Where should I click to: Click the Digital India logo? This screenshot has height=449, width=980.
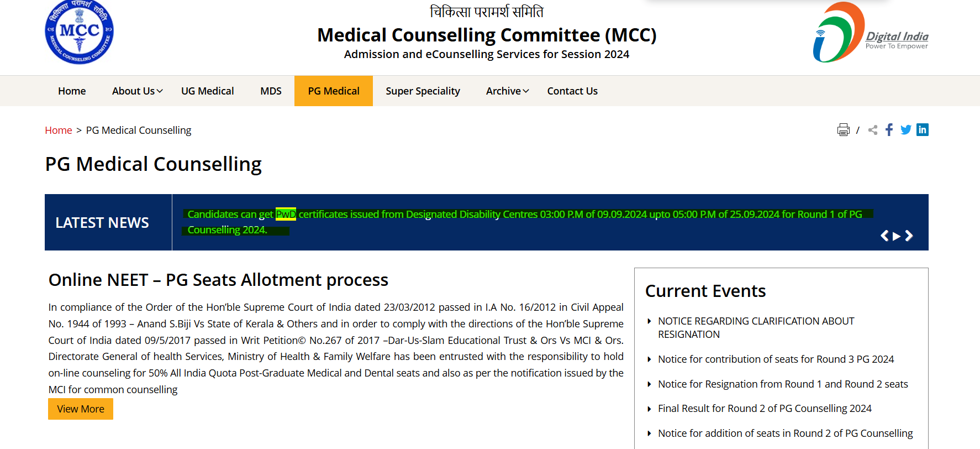tap(870, 33)
